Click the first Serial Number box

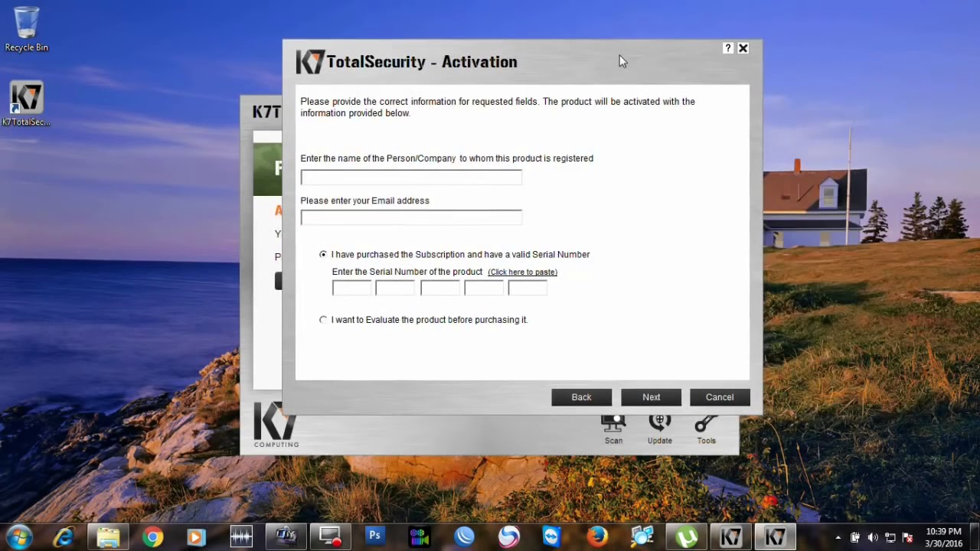(x=351, y=288)
